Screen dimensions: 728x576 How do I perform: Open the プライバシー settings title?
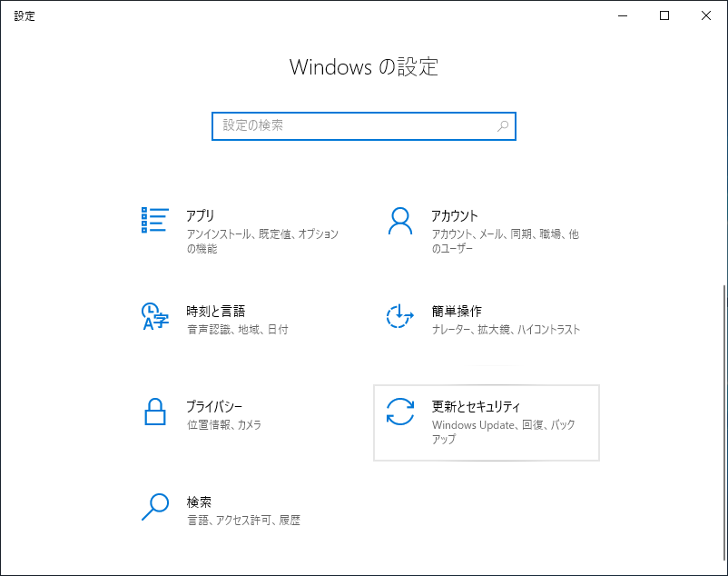(x=214, y=406)
